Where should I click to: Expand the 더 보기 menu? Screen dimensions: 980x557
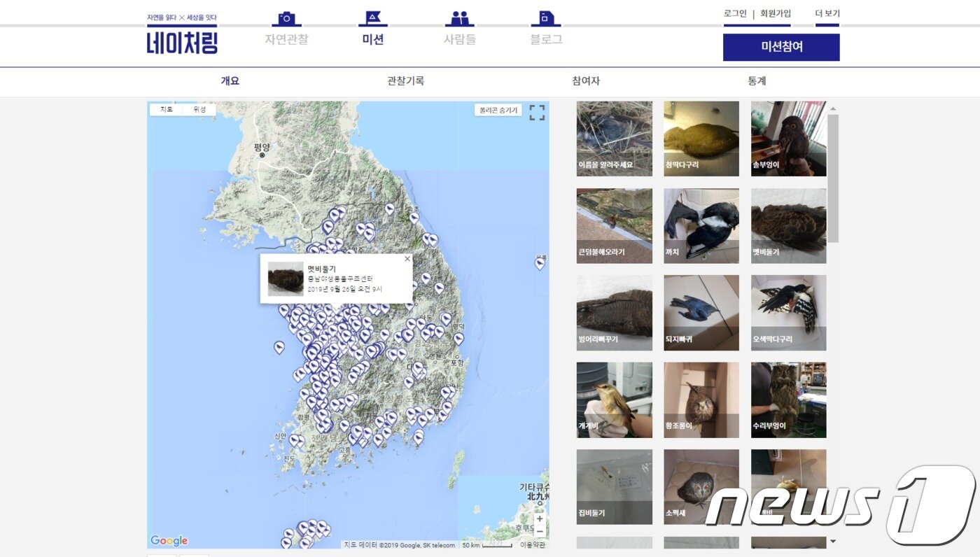(x=827, y=13)
